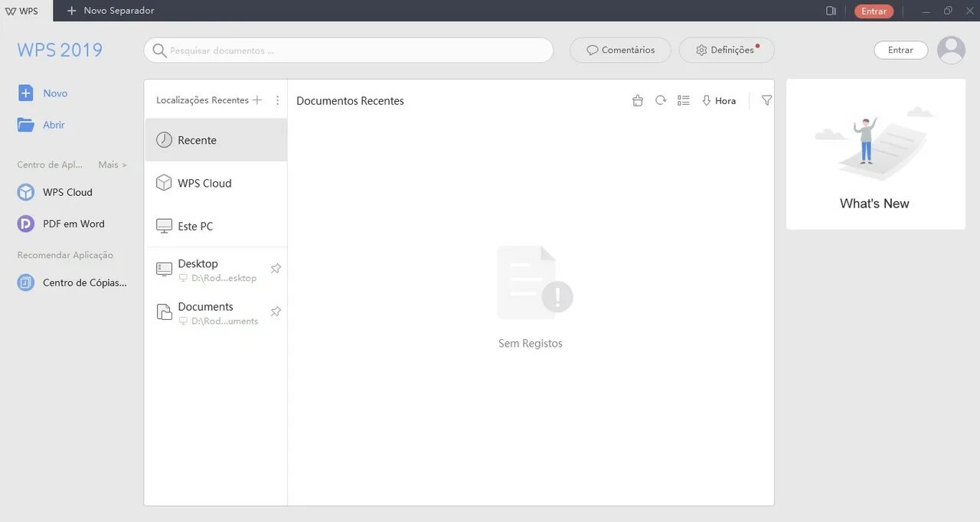The height and width of the screenshot is (522, 980).
Task: Create a new document with Novo
Action: pyautogui.click(x=43, y=93)
